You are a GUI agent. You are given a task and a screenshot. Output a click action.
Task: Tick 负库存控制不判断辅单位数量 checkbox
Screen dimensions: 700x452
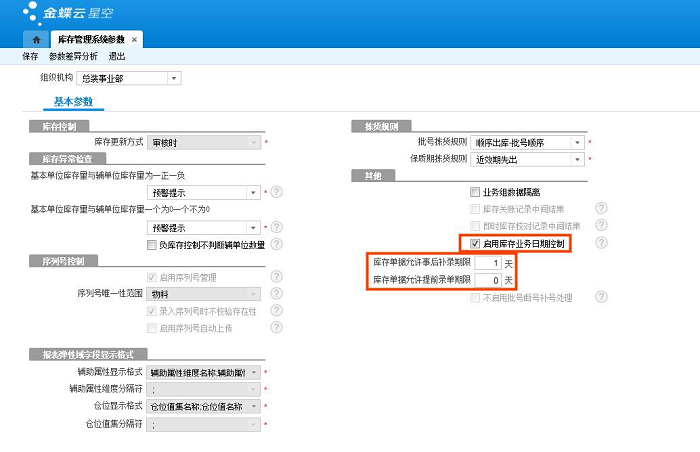click(x=151, y=244)
